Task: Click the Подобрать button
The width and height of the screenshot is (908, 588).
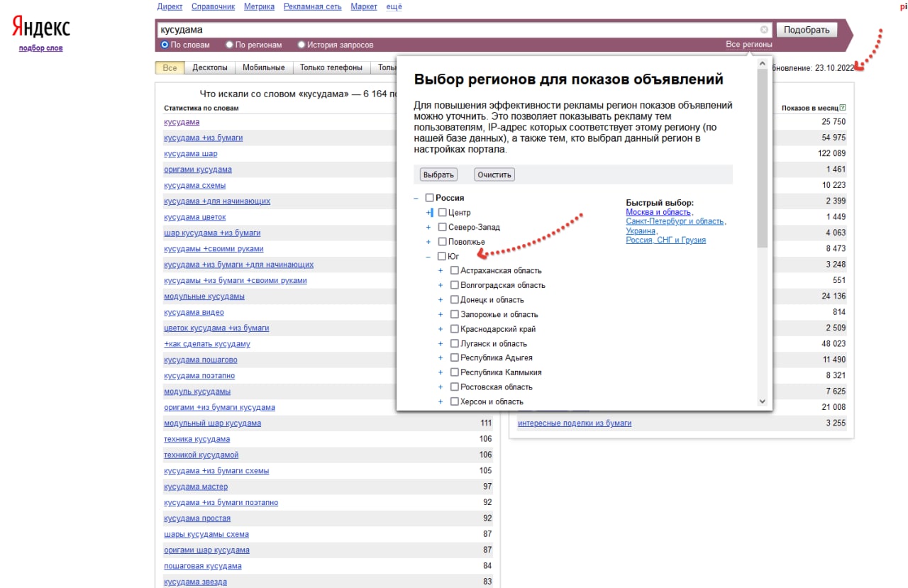Action: pos(807,30)
